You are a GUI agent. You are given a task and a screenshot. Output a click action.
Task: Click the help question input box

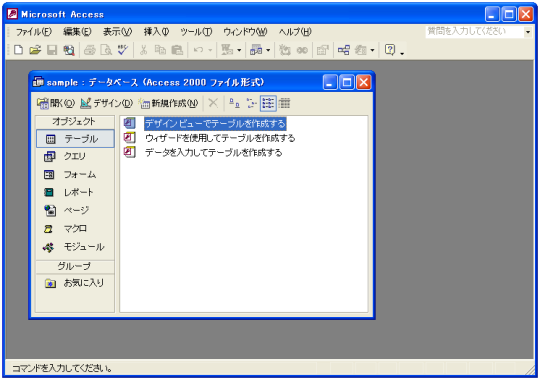point(475,31)
